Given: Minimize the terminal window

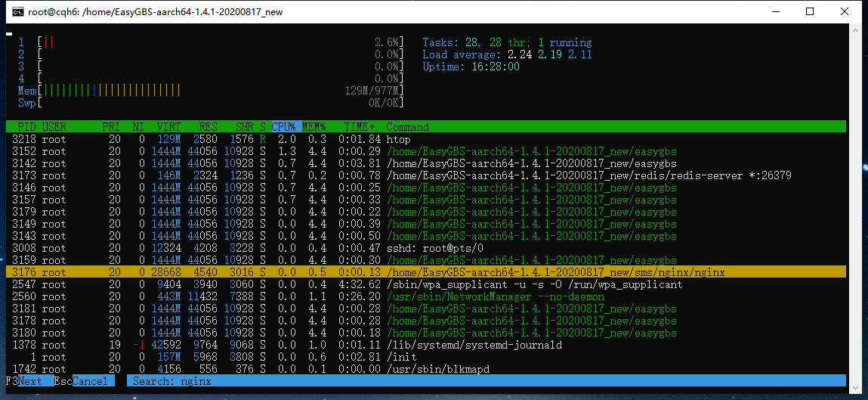Looking at the screenshot, I should (776, 11).
